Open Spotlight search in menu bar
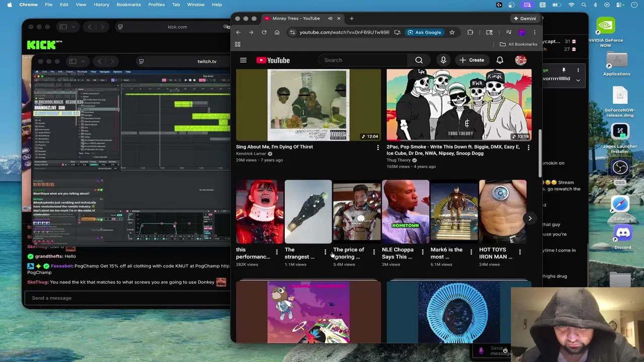This screenshot has width=644, height=362. point(583,5)
